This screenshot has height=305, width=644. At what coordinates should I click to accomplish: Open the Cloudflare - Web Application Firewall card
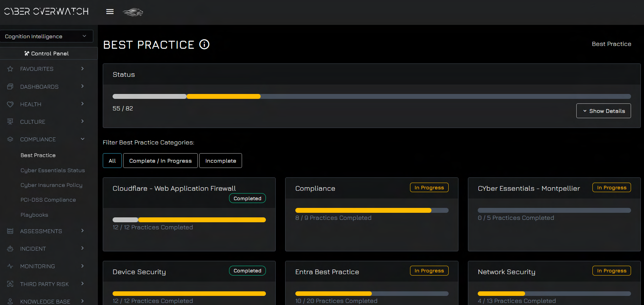pos(174,189)
